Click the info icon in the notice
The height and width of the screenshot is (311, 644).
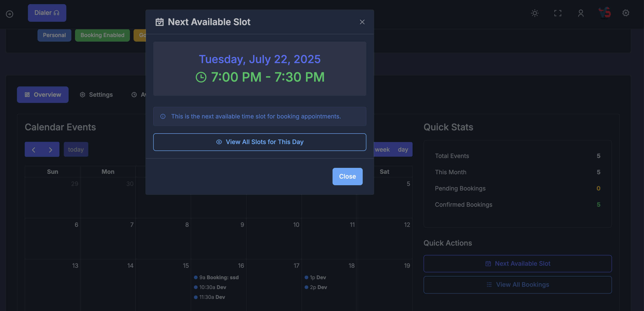(163, 116)
